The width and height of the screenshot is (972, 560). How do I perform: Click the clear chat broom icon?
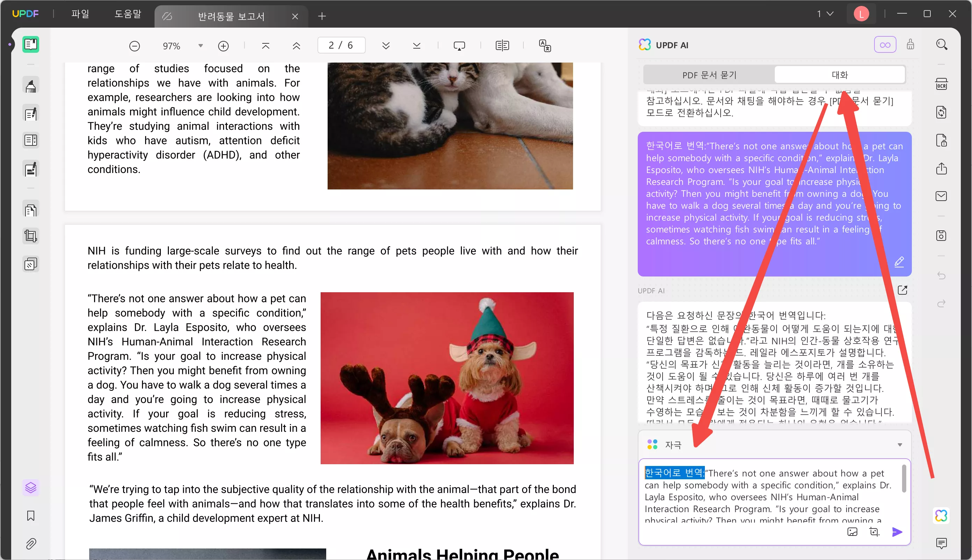pyautogui.click(x=910, y=45)
